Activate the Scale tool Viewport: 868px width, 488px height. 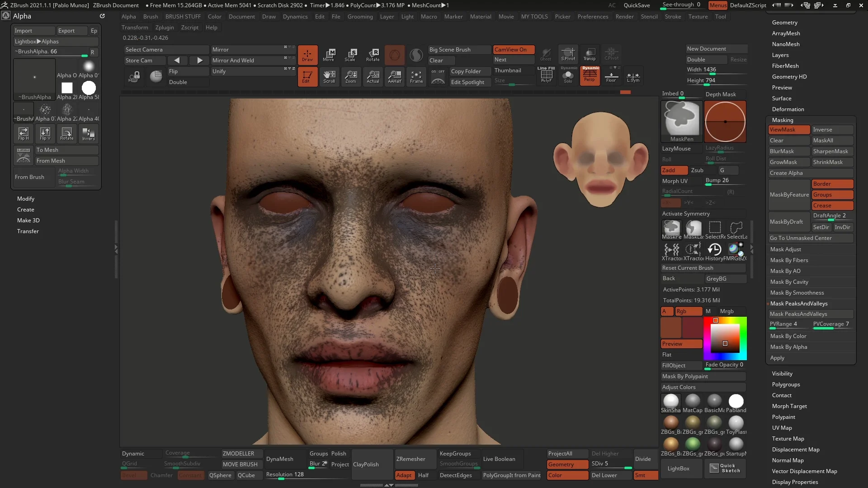click(351, 55)
